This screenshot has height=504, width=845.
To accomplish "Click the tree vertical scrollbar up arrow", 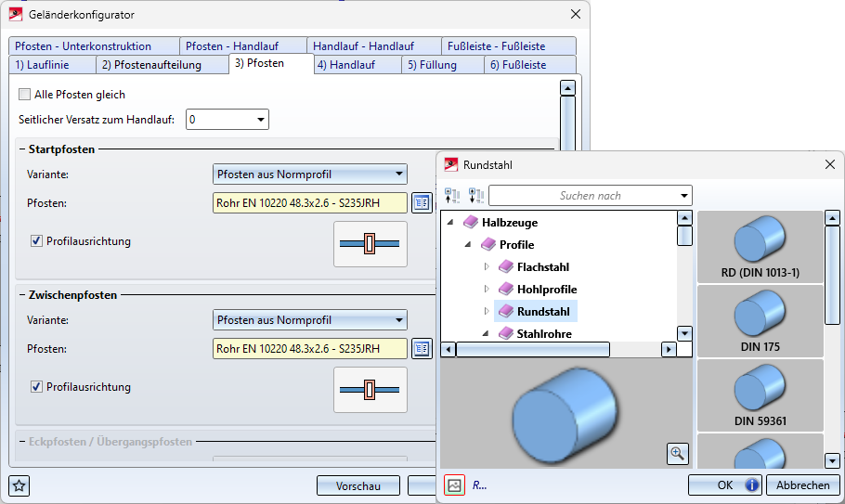I will pos(684,218).
